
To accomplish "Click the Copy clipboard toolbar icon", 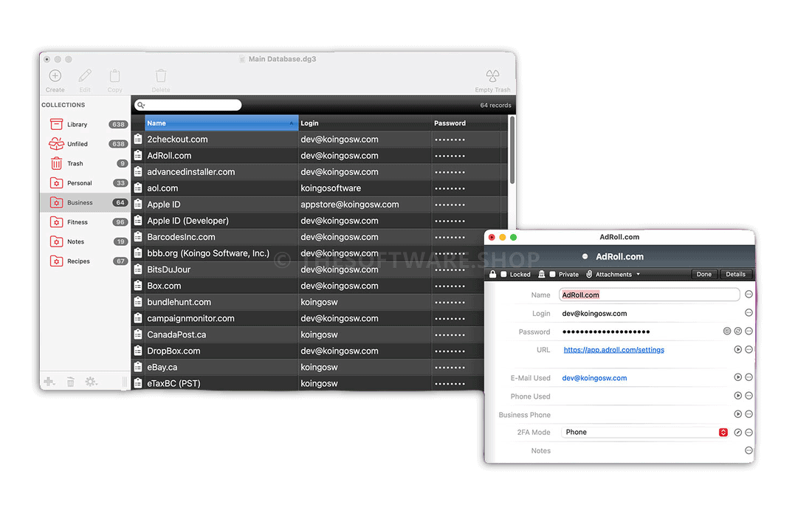I will point(115,76).
